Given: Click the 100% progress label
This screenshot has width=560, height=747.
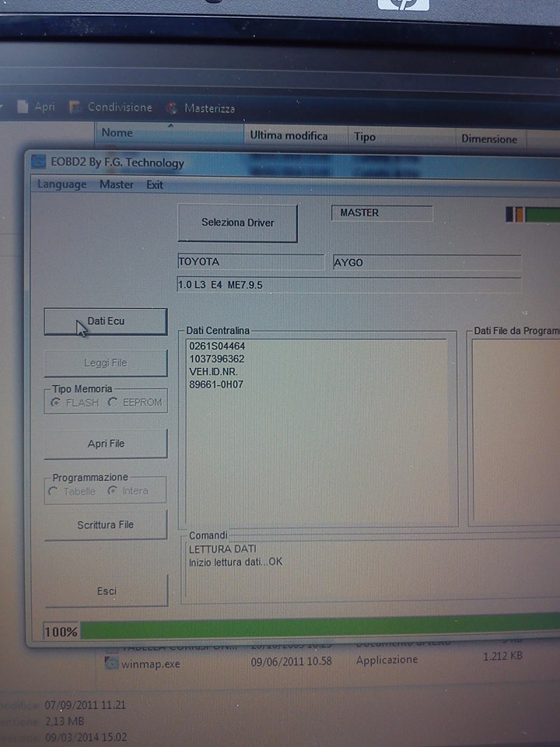Looking at the screenshot, I should 61,632.
